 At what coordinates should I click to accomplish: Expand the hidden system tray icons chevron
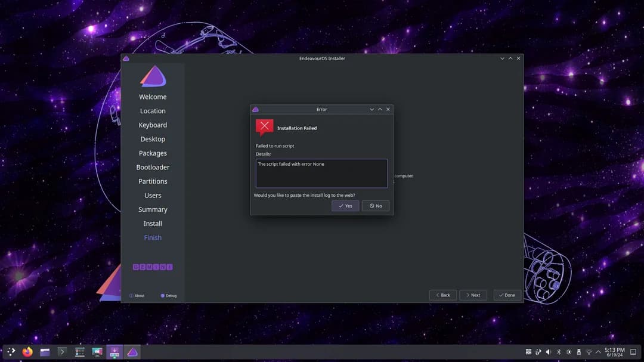(x=598, y=351)
